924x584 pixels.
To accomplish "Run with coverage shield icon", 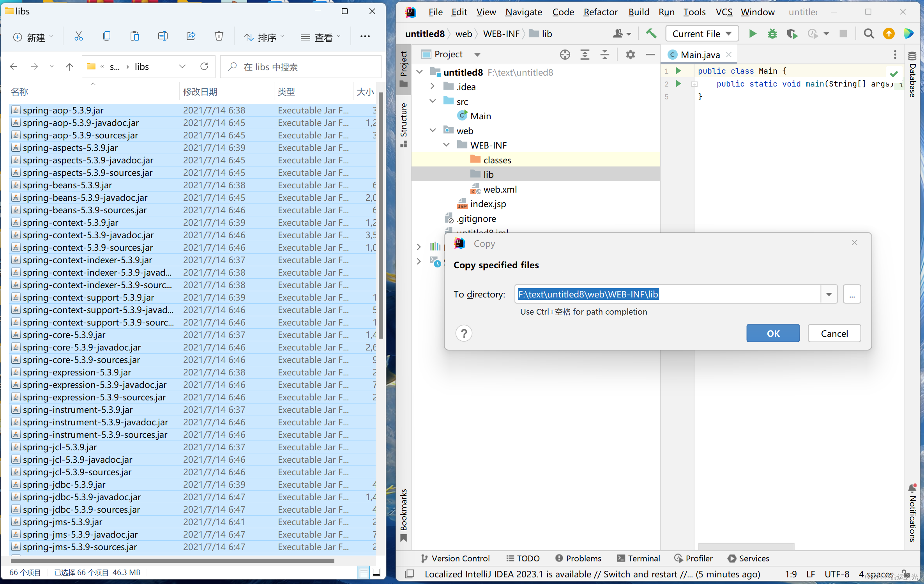I will pos(792,34).
